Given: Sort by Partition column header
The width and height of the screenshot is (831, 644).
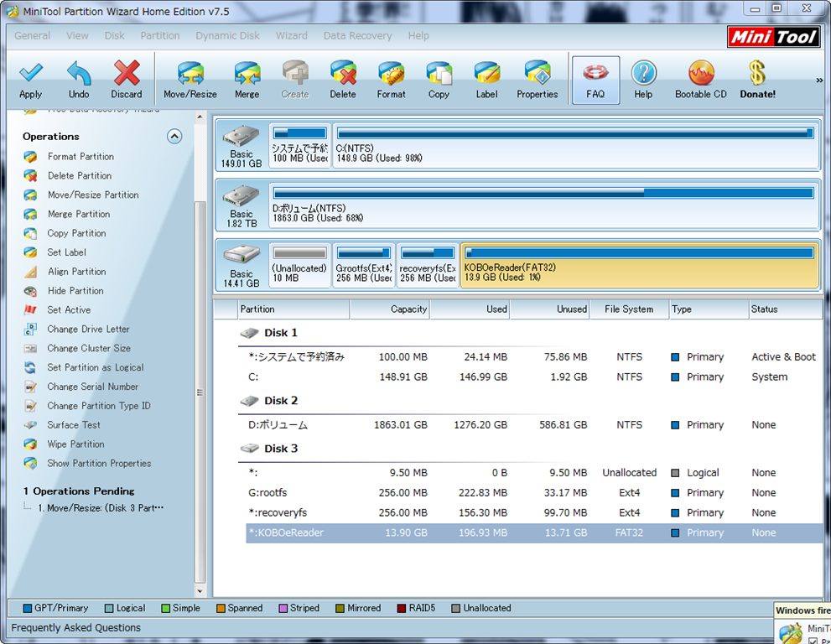Looking at the screenshot, I should (293, 309).
